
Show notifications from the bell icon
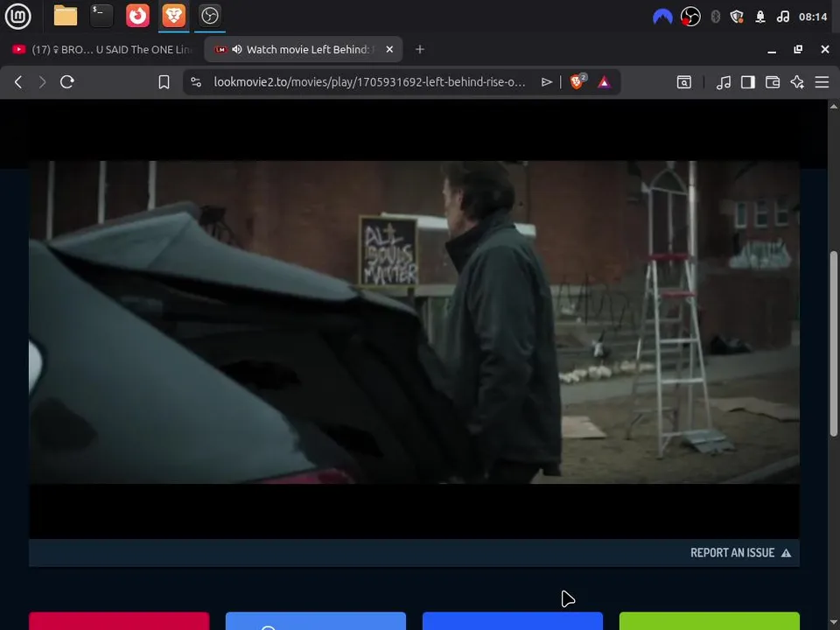point(760,17)
